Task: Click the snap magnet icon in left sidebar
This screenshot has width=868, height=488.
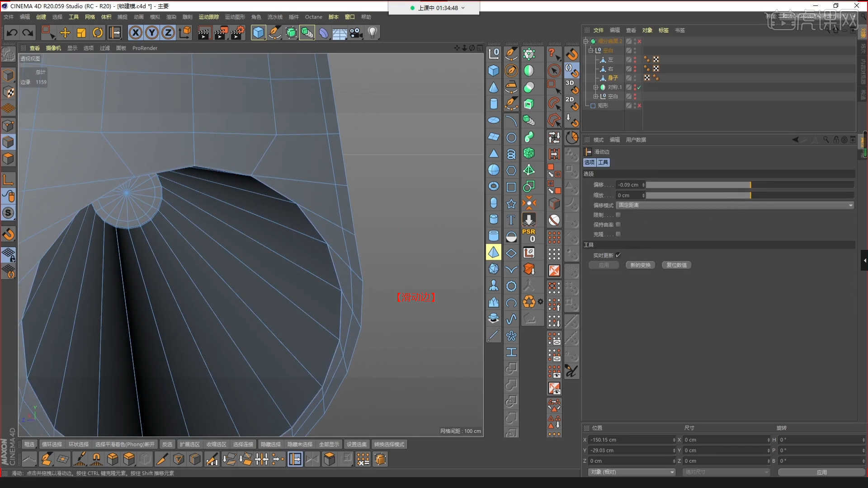Action: pyautogui.click(x=8, y=234)
